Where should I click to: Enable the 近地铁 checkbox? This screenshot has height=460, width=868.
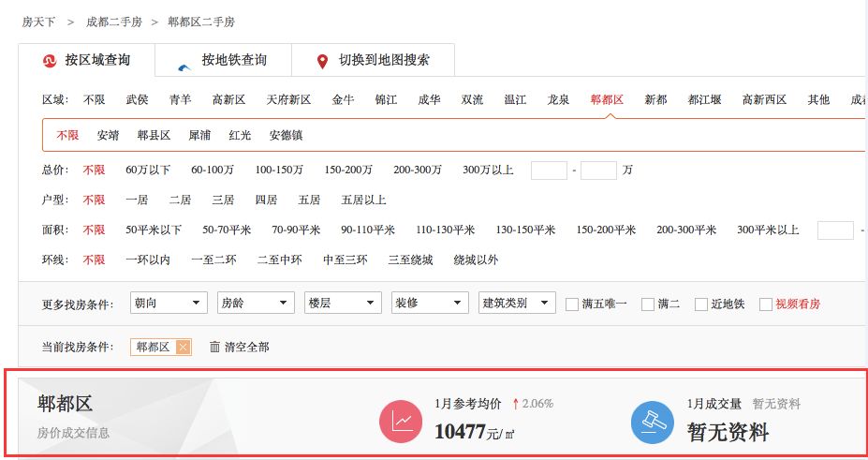[700, 304]
